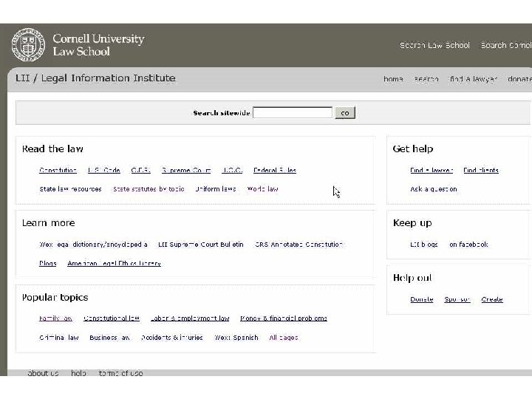This screenshot has width=532, height=399.
Task: Open CRS Annotated Constitution link
Action: [299, 245]
